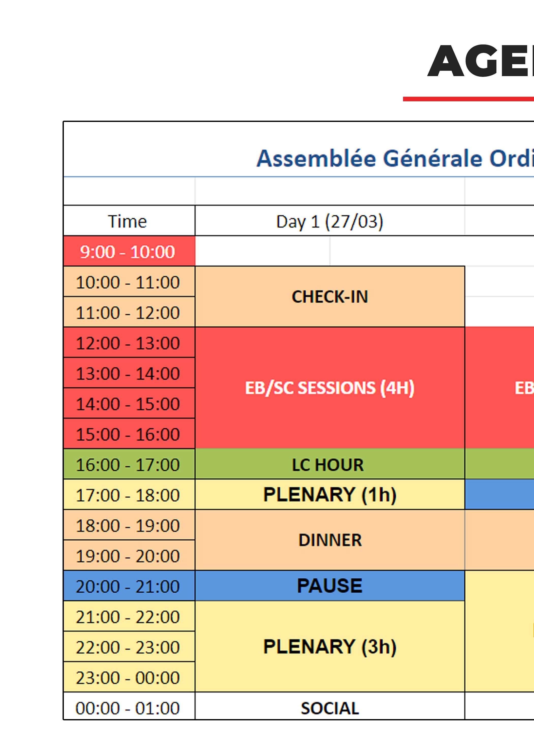This screenshot has height=756, width=534.
Task: Select the PAUSE cell
Action: click(x=329, y=586)
